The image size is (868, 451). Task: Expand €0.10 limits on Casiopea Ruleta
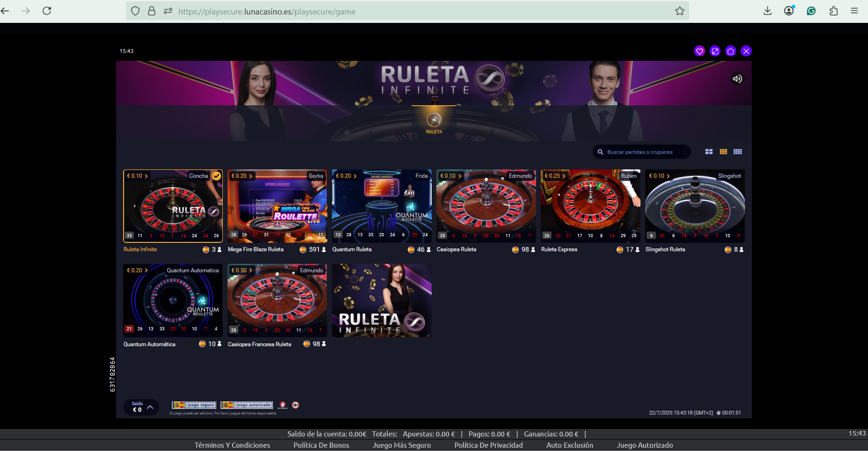coord(450,176)
